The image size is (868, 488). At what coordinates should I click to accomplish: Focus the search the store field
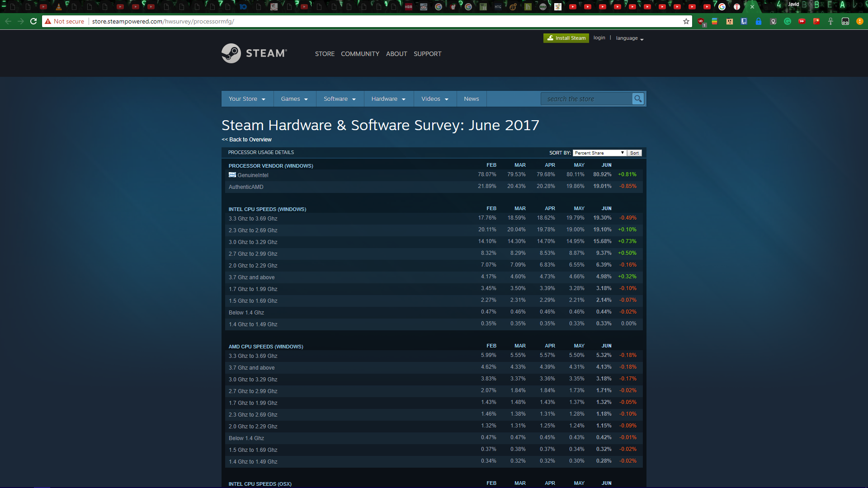click(x=586, y=99)
